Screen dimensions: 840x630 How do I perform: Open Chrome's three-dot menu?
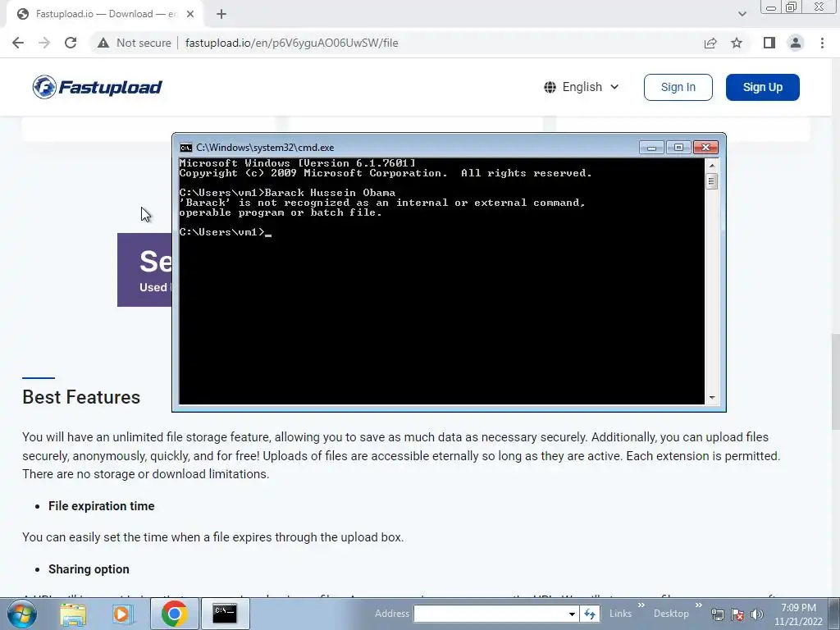(822, 43)
